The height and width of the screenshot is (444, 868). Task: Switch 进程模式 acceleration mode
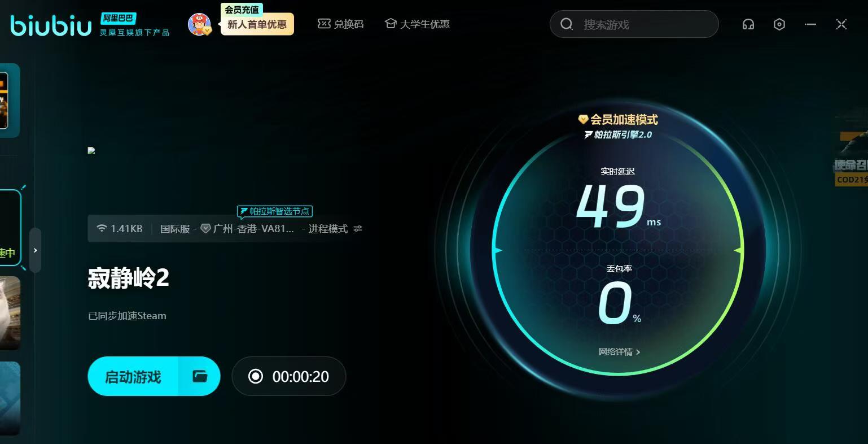point(328,229)
